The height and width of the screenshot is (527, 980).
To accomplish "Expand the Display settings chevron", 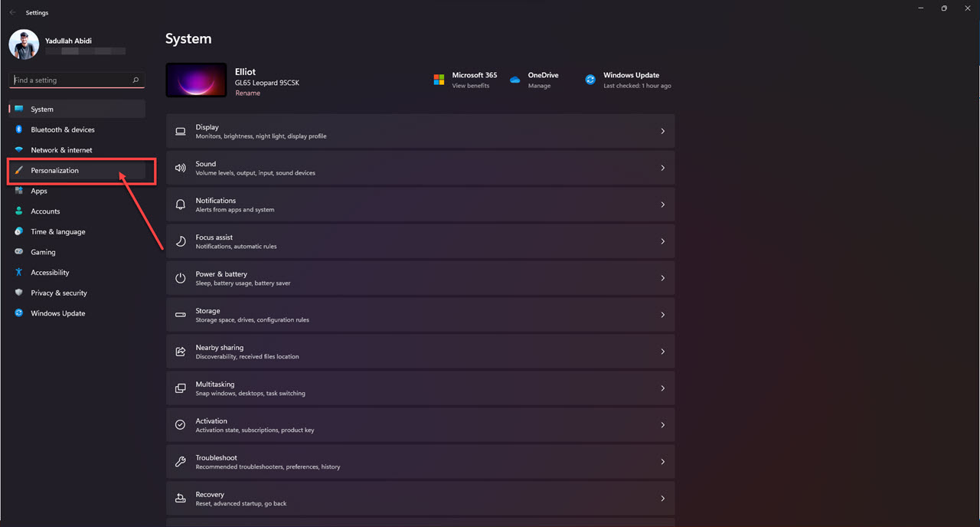I will click(x=662, y=131).
